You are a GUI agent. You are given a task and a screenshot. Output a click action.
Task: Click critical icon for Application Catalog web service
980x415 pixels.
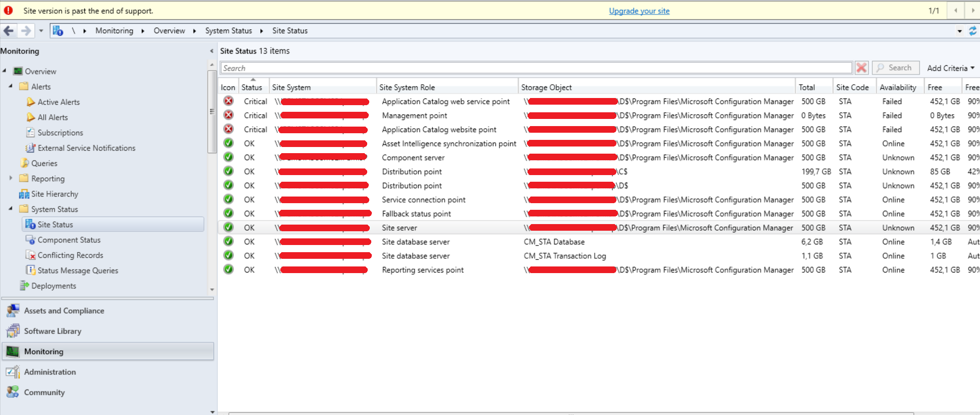tap(228, 101)
